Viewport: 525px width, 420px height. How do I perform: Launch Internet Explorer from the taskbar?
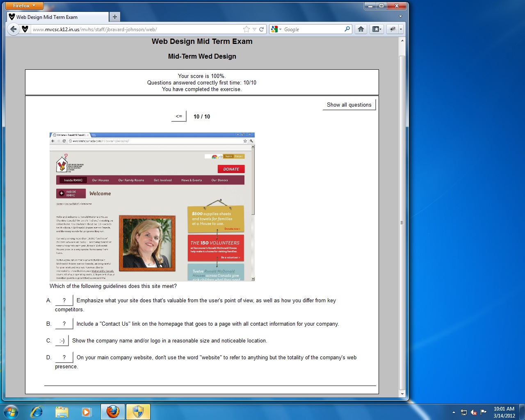(x=37, y=411)
